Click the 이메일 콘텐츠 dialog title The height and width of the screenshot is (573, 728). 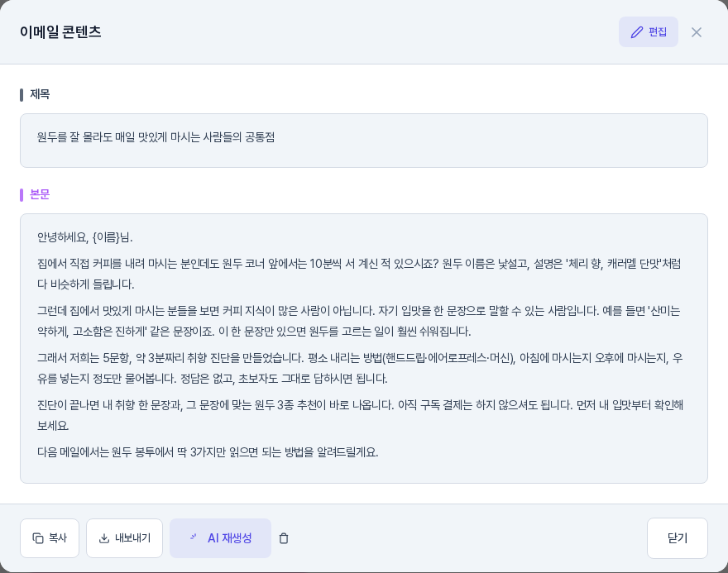point(60,32)
